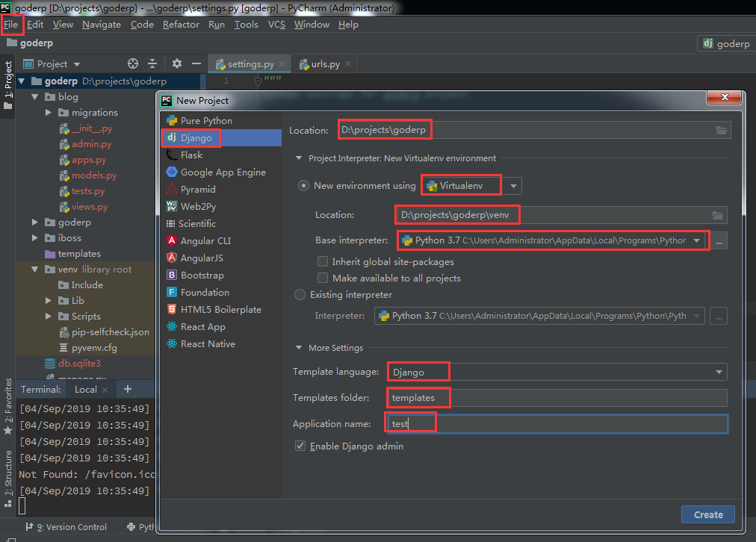Select Django project type

click(x=221, y=138)
